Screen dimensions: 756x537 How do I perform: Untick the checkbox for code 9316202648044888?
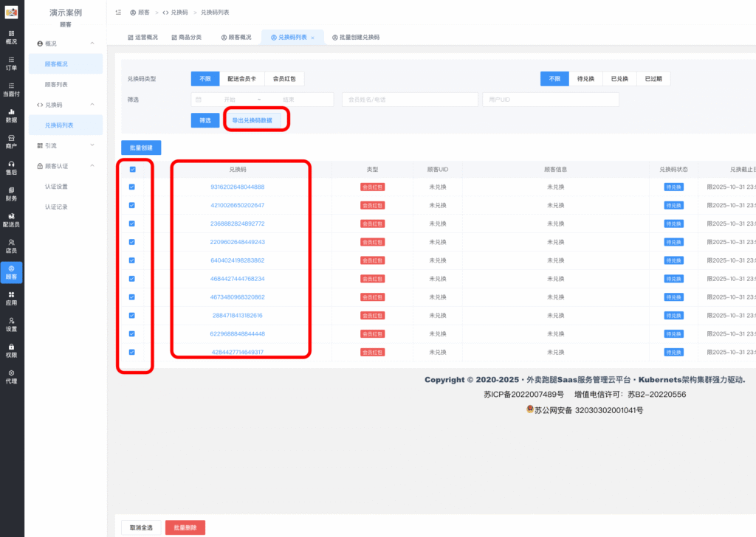134,187
